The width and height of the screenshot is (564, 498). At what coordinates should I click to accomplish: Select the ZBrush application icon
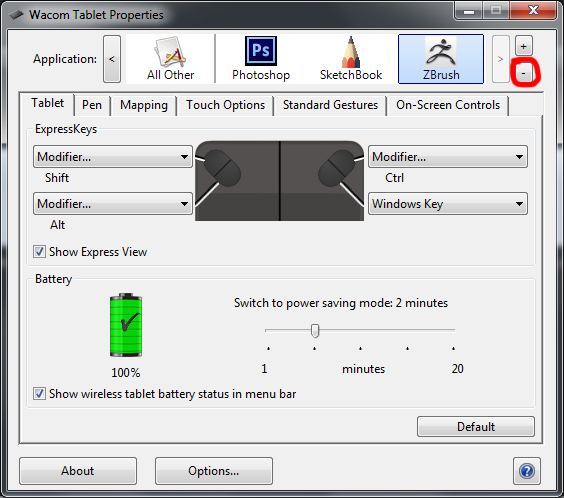click(441, 59)
